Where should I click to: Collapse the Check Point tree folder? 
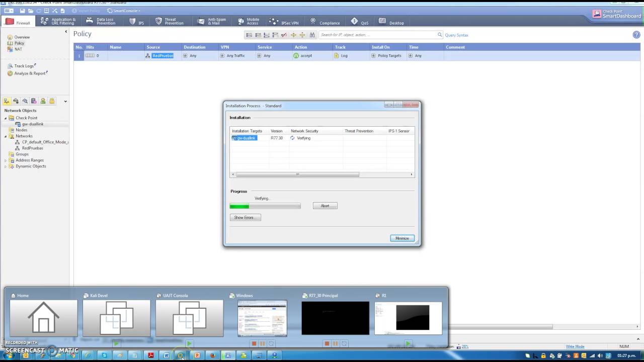6,118
